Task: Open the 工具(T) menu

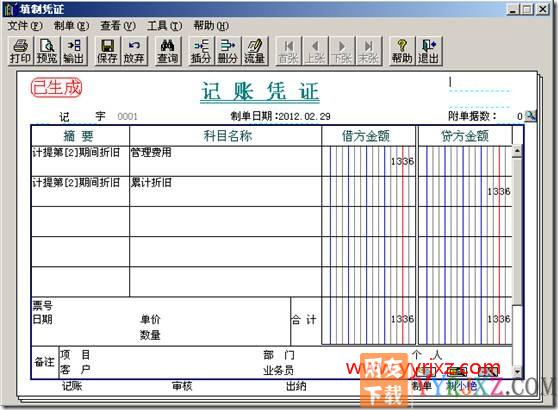Action: pos(165,26)
